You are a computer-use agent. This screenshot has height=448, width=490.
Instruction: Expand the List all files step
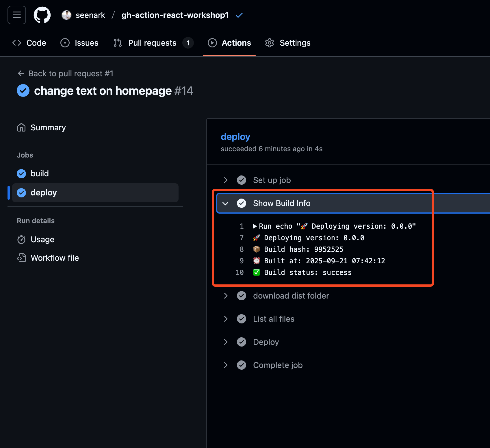(226, 319)
